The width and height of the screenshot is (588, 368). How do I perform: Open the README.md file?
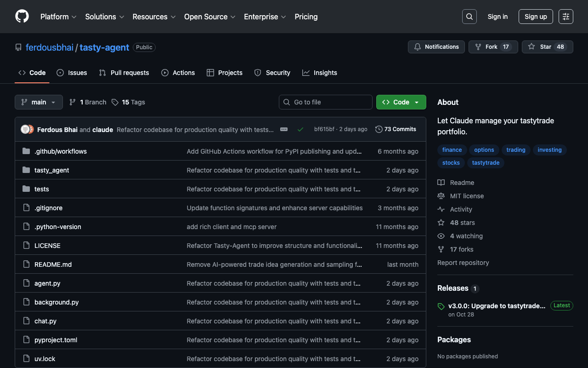pyautogui.click(x=53, y=264)
